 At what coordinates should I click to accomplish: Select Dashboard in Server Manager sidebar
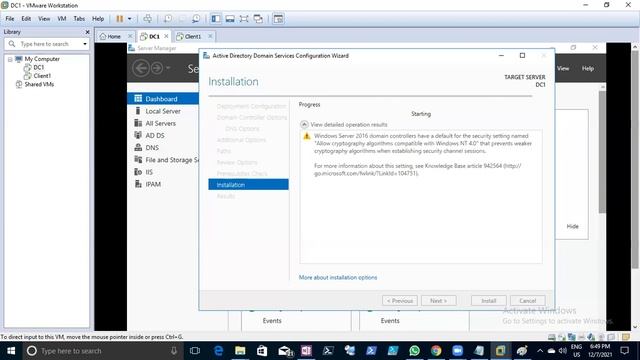pyautogui.click(x=163, y=99)
